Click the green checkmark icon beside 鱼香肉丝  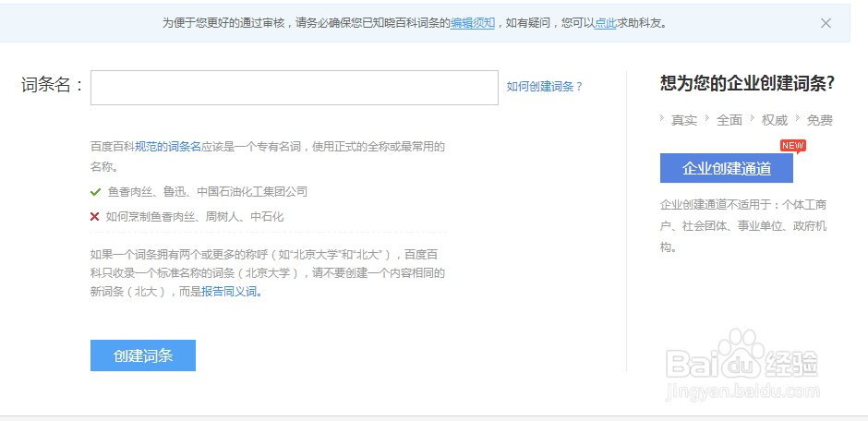tap(95, 192)
